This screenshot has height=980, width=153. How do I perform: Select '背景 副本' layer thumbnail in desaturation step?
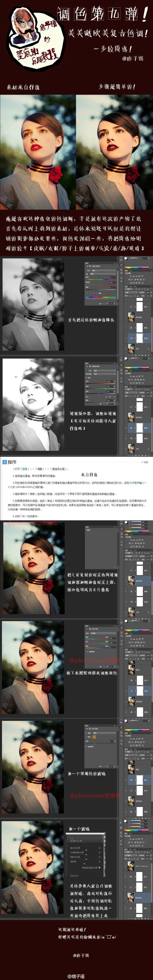[x=131, y=317]
